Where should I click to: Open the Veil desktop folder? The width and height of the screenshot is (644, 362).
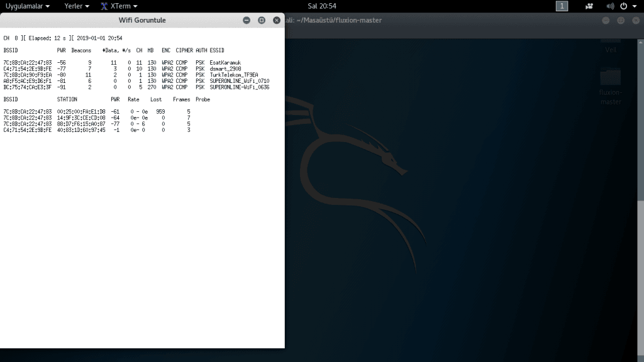click(x=610, y=46)
